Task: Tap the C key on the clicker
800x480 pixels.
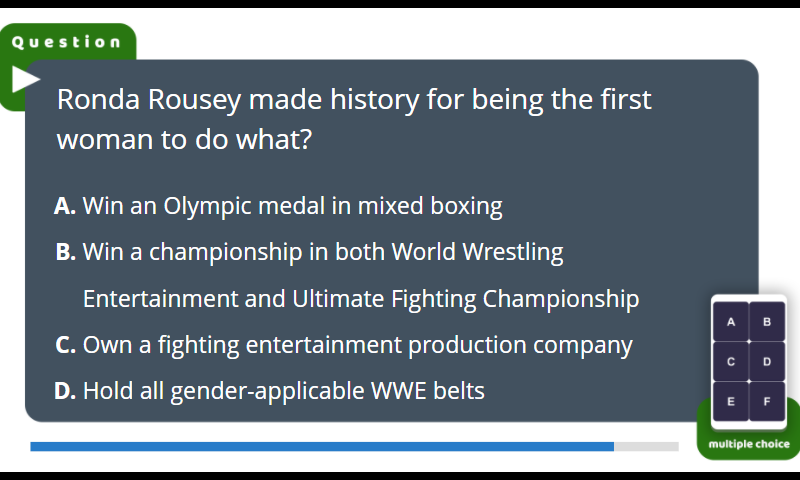Action: 731,362
